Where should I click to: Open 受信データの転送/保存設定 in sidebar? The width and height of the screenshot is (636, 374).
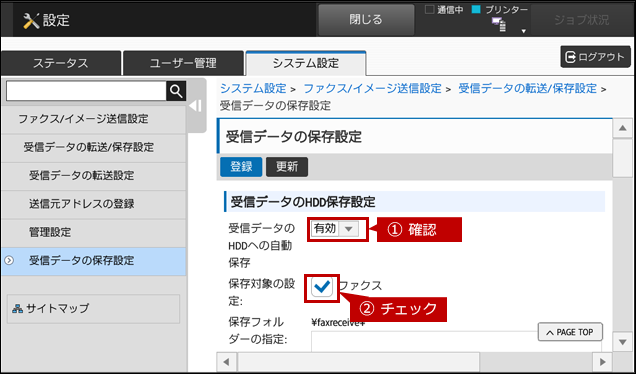94,147
